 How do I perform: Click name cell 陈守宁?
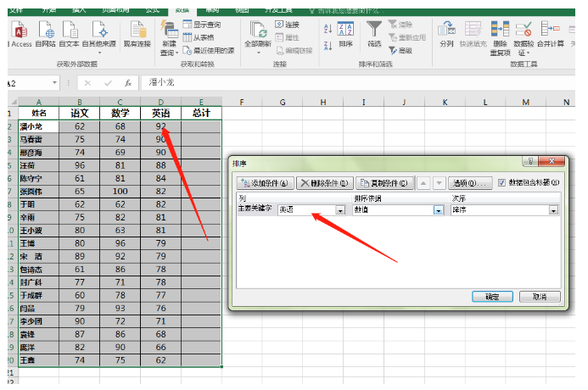39,178
